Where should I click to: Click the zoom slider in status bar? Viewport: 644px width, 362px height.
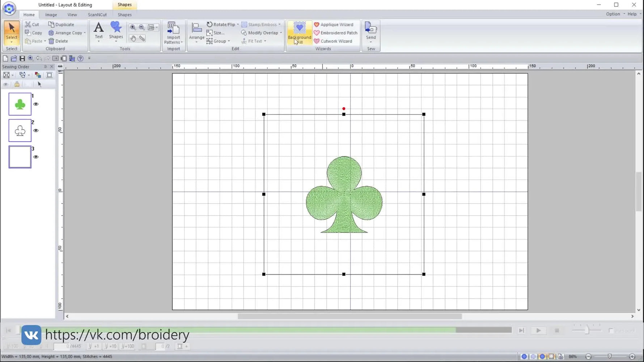[610, 357]
